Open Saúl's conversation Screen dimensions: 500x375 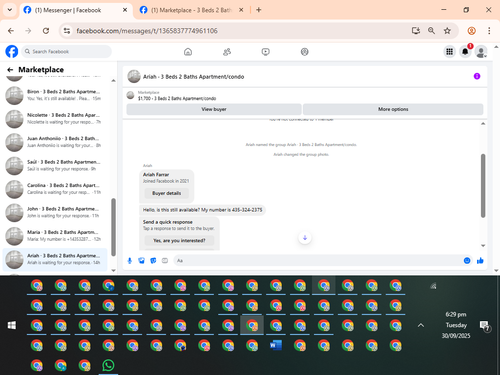(x=55, y=165)
